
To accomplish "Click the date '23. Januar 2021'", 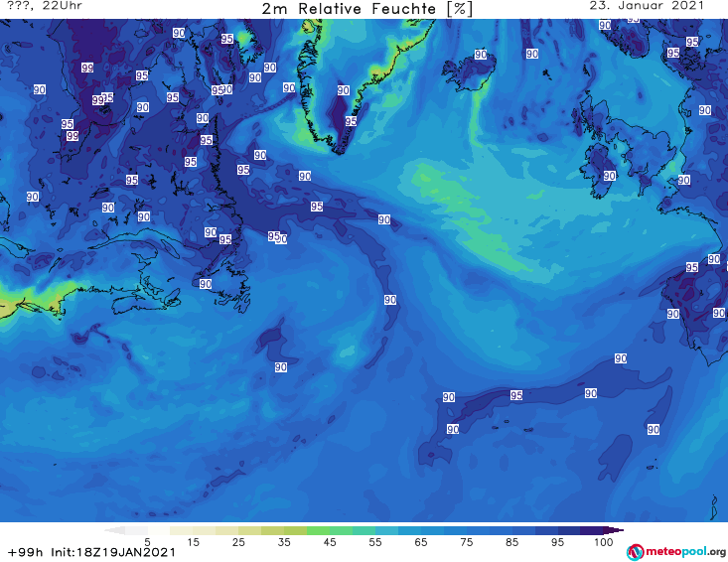I will (647, 6).
